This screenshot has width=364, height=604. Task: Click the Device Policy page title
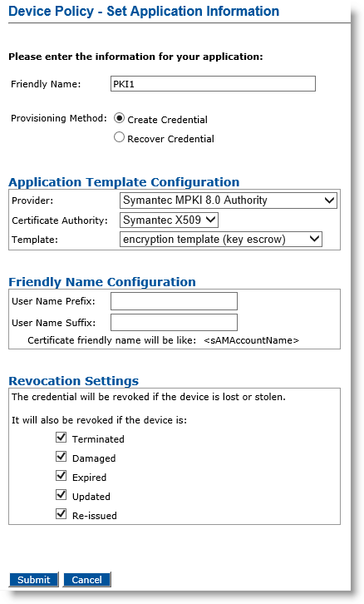(144, 11)
